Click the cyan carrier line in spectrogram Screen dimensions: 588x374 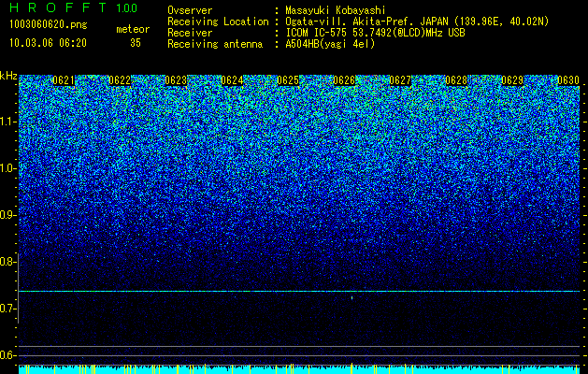coord(299,291)
